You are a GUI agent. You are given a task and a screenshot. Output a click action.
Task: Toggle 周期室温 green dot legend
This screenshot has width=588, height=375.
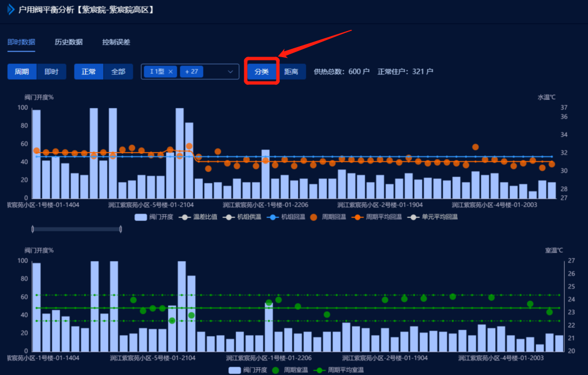[x=276, y=370]
